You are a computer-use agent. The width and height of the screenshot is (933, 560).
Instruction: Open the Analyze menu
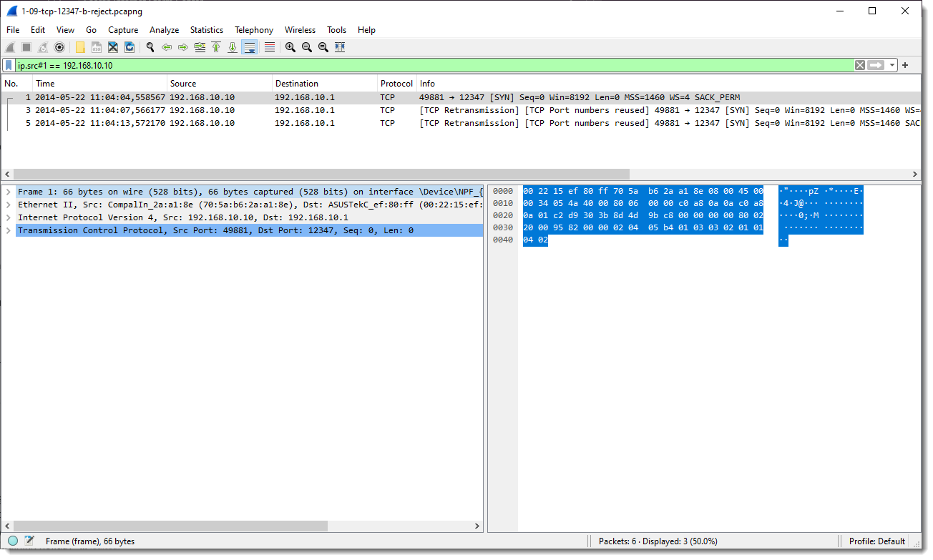point(164,30)
